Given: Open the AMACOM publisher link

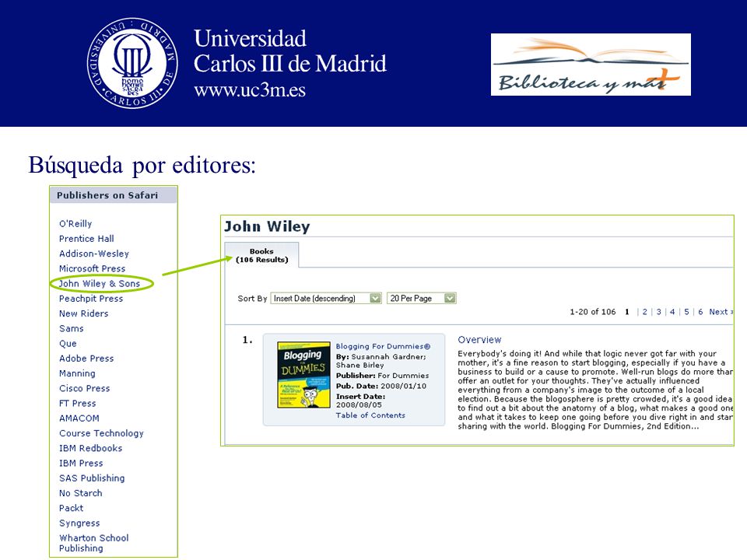Looking at the screenshot, I should pos(79,418).
